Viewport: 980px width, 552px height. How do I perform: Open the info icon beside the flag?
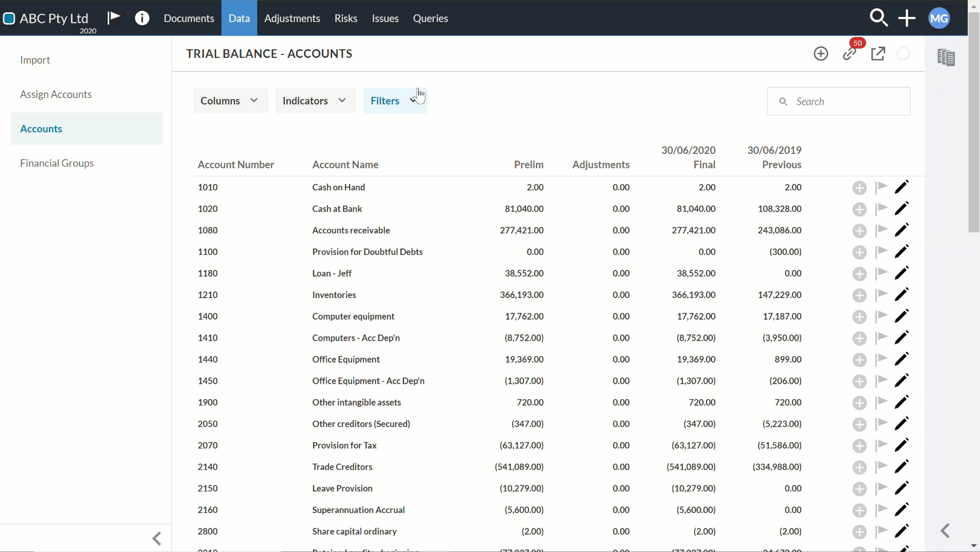(x=142, y=18)
